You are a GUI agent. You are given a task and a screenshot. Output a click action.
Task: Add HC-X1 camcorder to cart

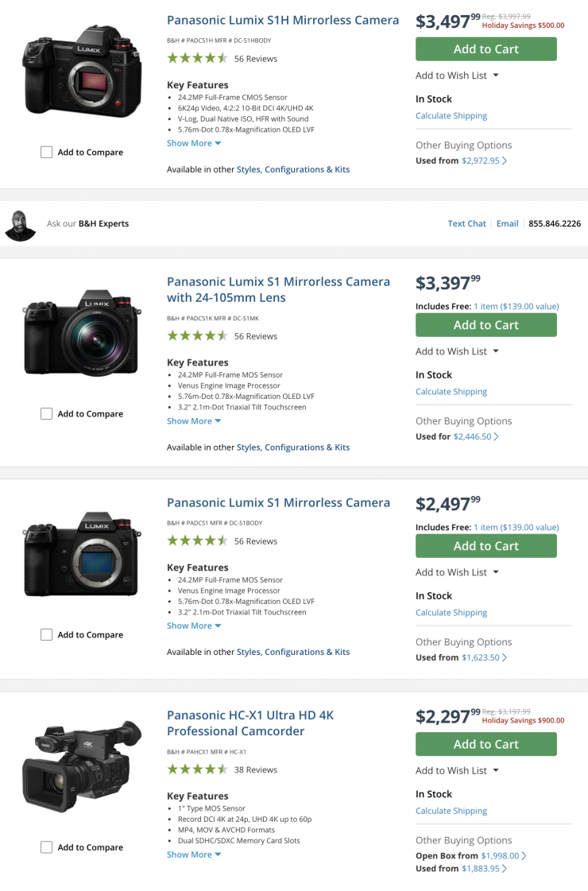(x=485, y=744)
